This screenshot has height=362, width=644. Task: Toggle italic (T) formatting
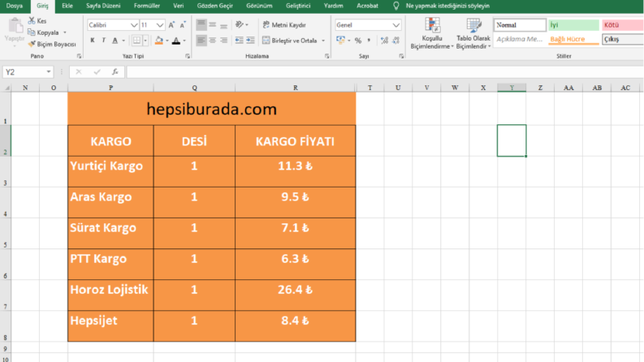[103, 41]
